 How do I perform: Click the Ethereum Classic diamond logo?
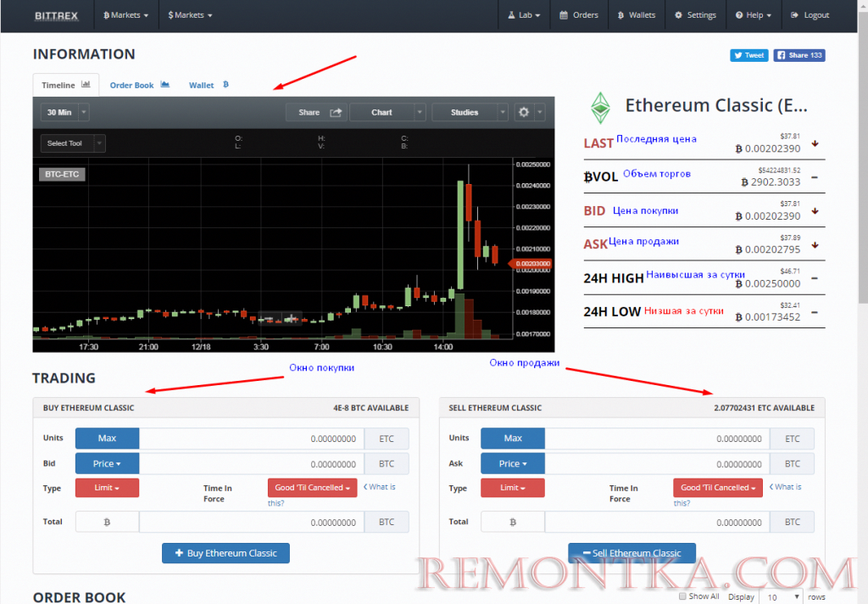pos(600,108)
